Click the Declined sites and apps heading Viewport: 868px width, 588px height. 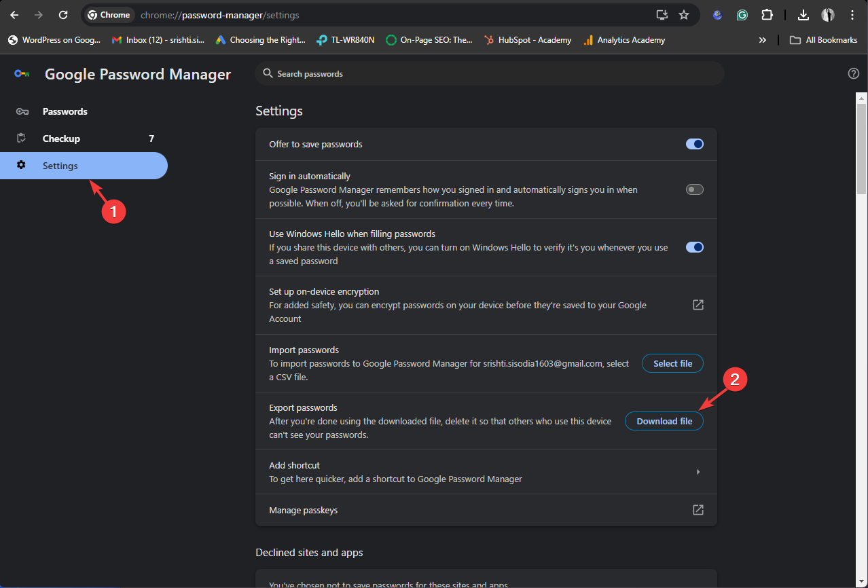(x=309, y=553)
